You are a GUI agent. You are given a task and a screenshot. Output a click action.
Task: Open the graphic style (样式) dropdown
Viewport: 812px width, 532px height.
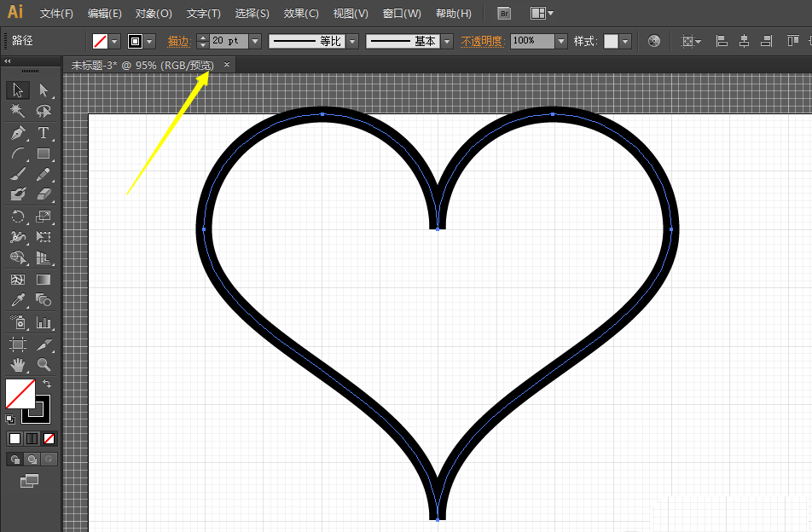(625, 42)
